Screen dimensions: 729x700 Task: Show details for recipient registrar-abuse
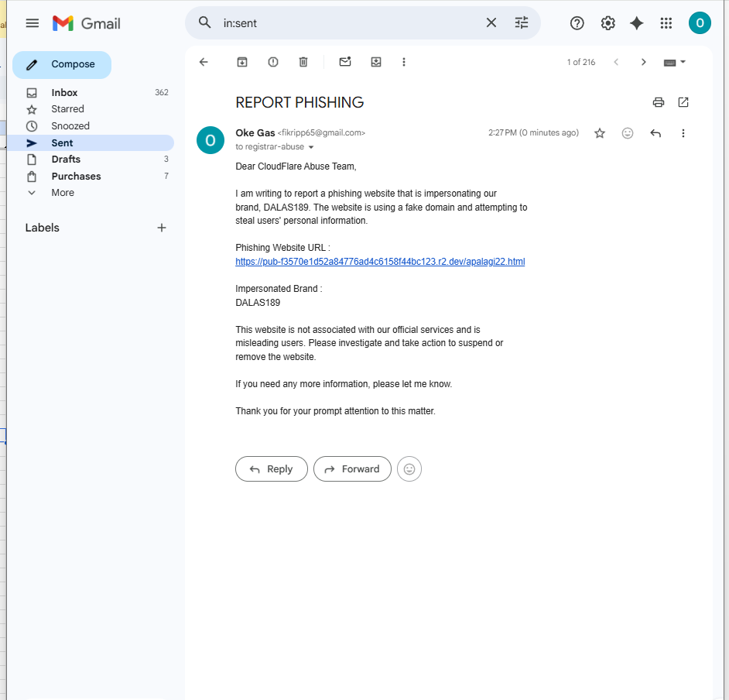310,147
